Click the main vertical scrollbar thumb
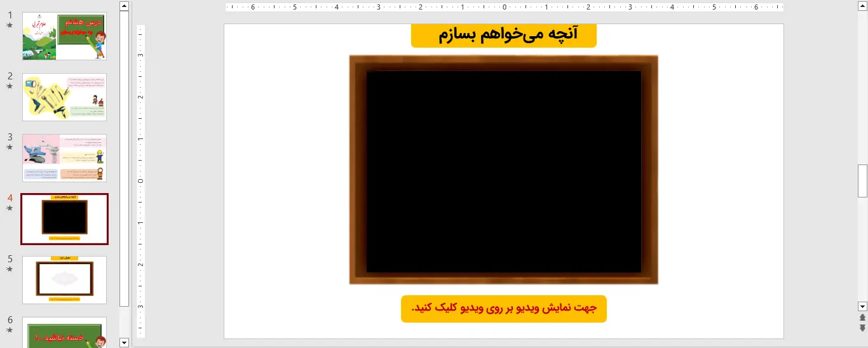The width and height of the screenshot is (868, 348). click(862, 181)
